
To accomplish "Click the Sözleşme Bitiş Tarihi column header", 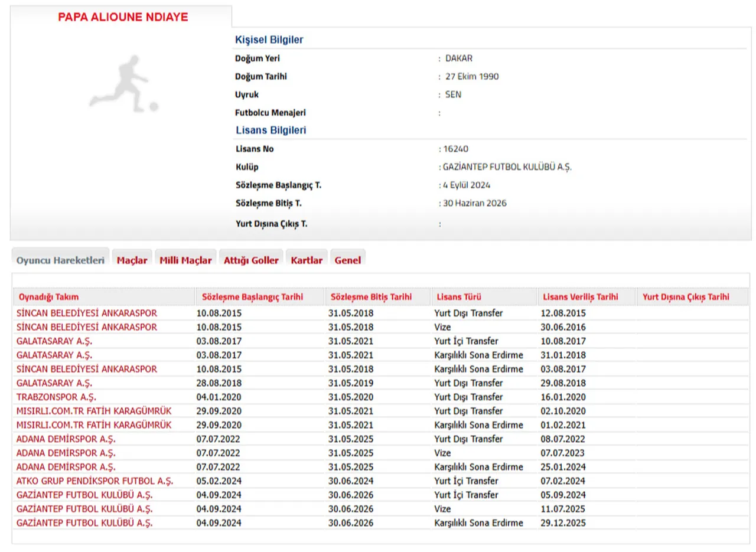I will coord(371,297).
